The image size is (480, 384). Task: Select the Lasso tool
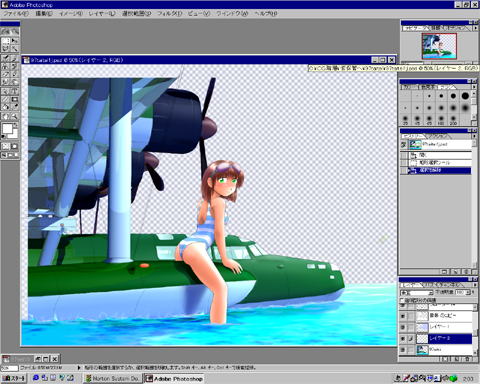click(6, 49)
